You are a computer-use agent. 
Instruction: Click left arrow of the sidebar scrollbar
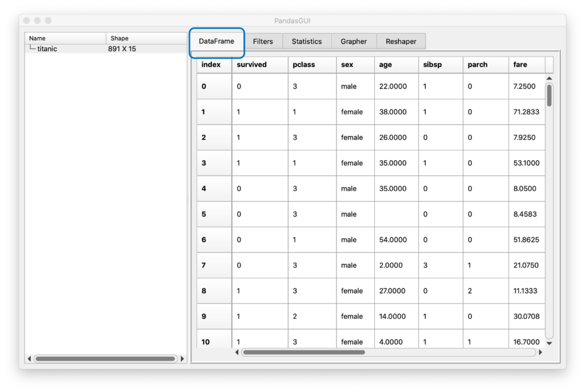pyautogui.click(x=30, y=359)
